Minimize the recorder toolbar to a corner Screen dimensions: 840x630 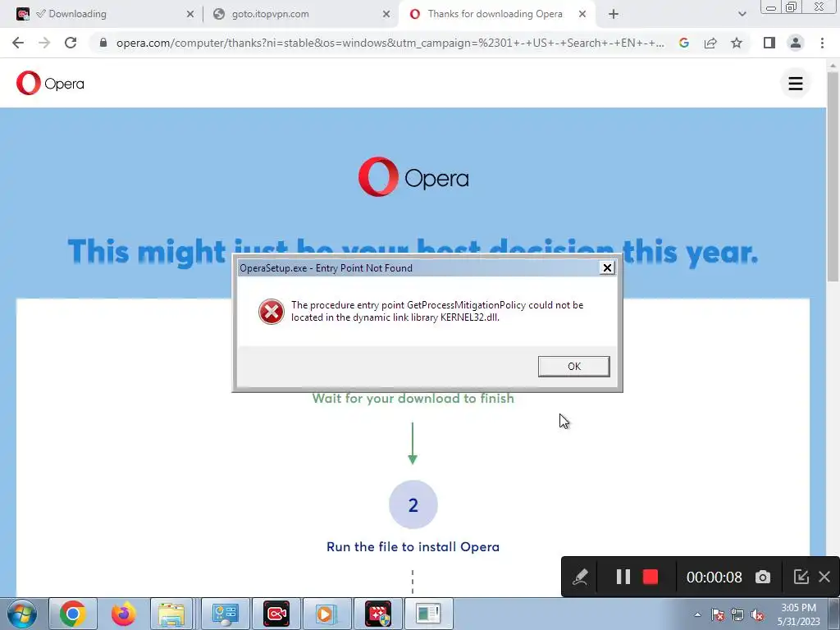pos(801,577)
